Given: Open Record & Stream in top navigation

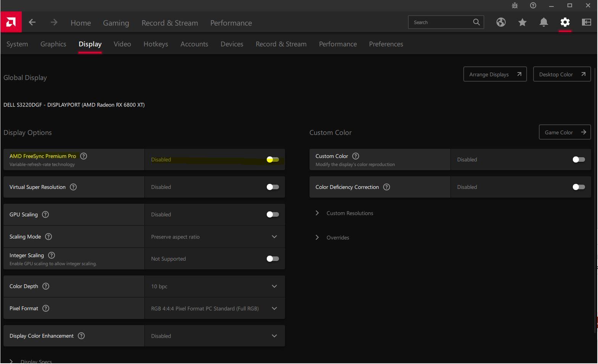Looking at the screenshot, I should (170, 23).
